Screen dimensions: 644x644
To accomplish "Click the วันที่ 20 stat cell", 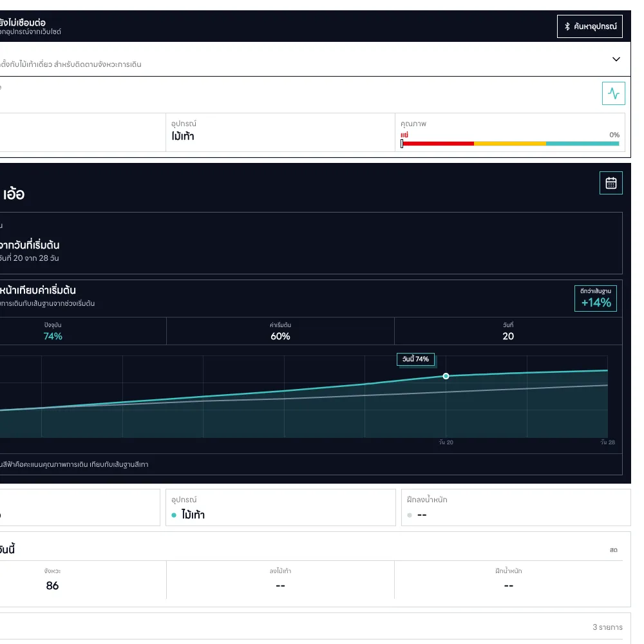I will 508,331.
